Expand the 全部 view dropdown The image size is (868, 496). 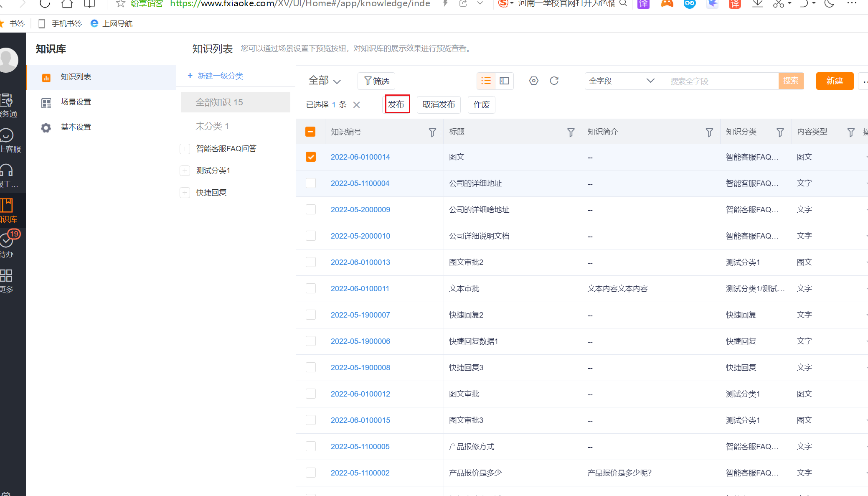pos(325,81)
